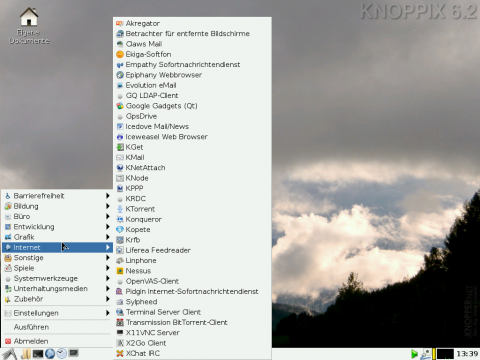Image resolution: width=480 pixels, height=360 pixels.
Task: Click Abmelden to log out
Action: coord(57,341)
